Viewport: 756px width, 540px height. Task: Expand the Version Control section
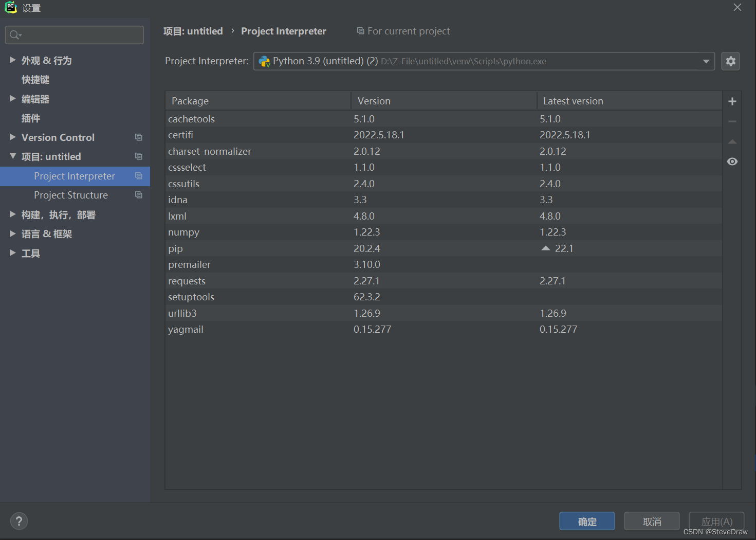(12, 137)
